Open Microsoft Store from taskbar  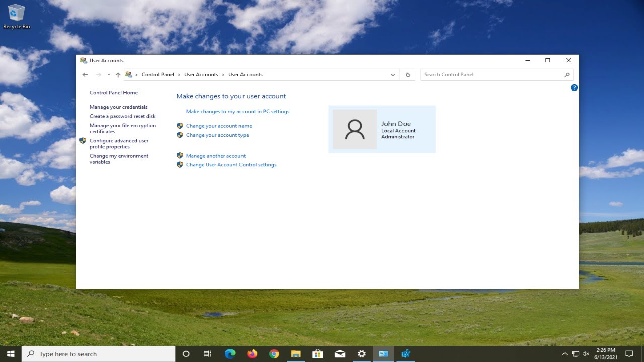click(317, 354)
